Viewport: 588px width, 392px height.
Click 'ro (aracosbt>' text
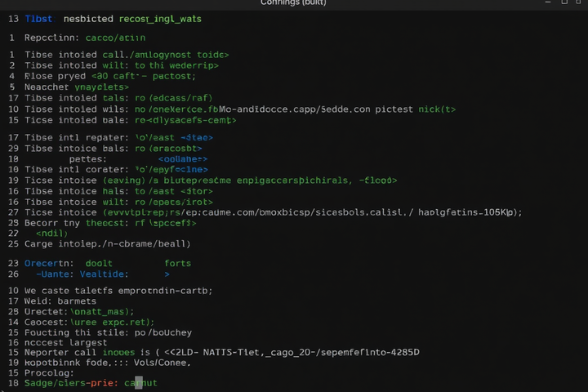[168, 149]
